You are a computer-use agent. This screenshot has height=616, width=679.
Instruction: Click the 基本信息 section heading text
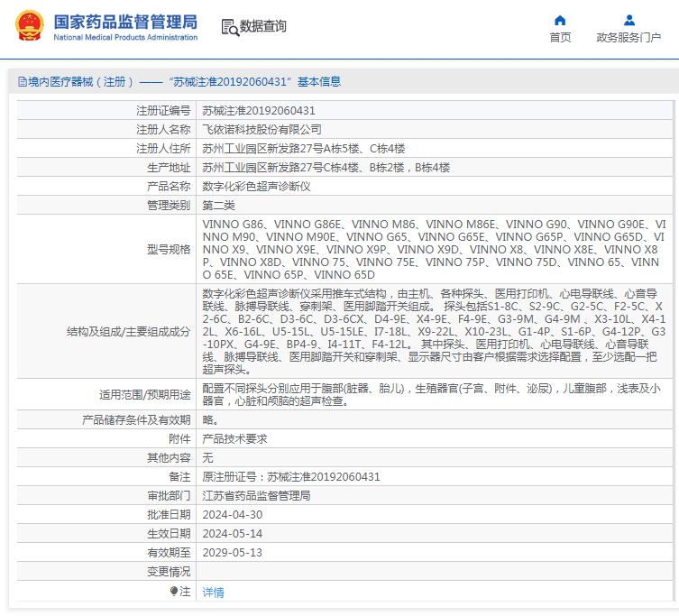[319, 81]
